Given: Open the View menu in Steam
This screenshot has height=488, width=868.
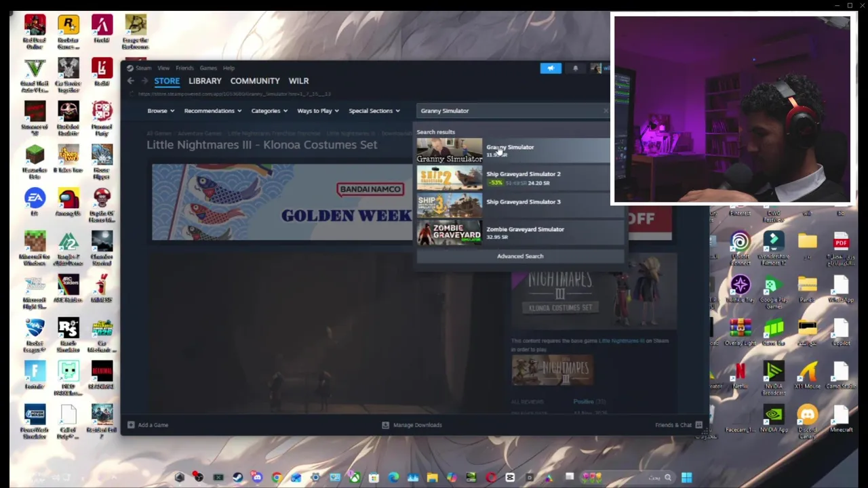Looking at the screenshot, I should click(x=163, y=68).
